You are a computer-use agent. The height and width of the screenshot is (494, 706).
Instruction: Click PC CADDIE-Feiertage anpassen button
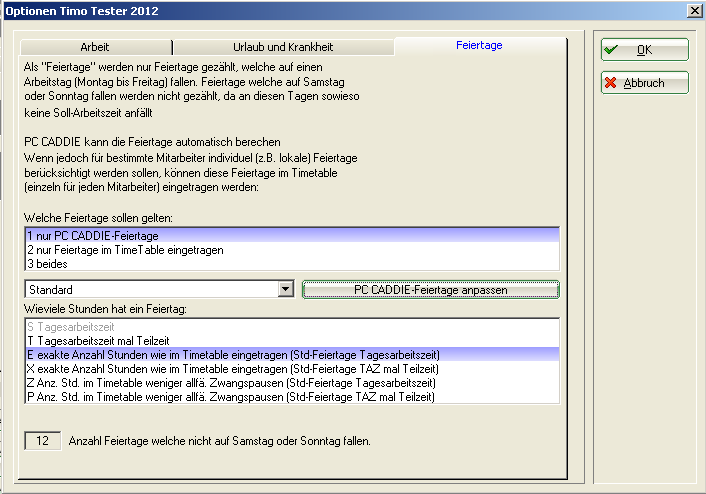pos(430,290)
